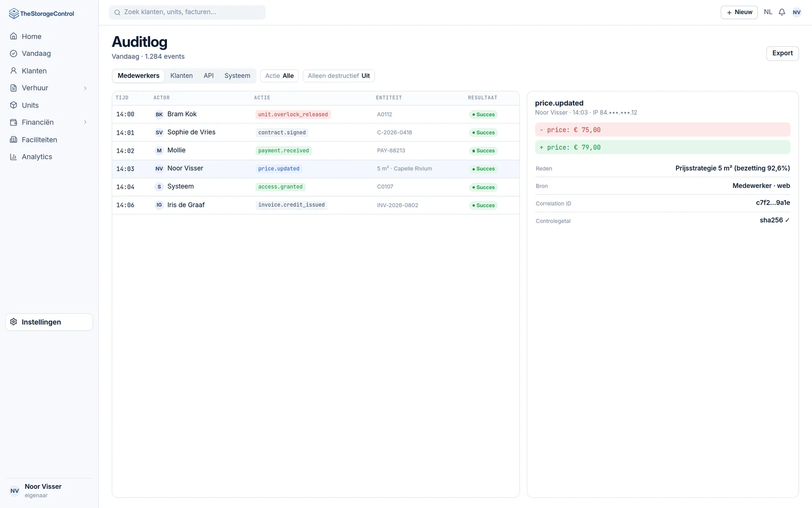This screenshot has width=812, height=508.
Task: Click the TheStorageControl logo
Action: (x=42, y=14)
